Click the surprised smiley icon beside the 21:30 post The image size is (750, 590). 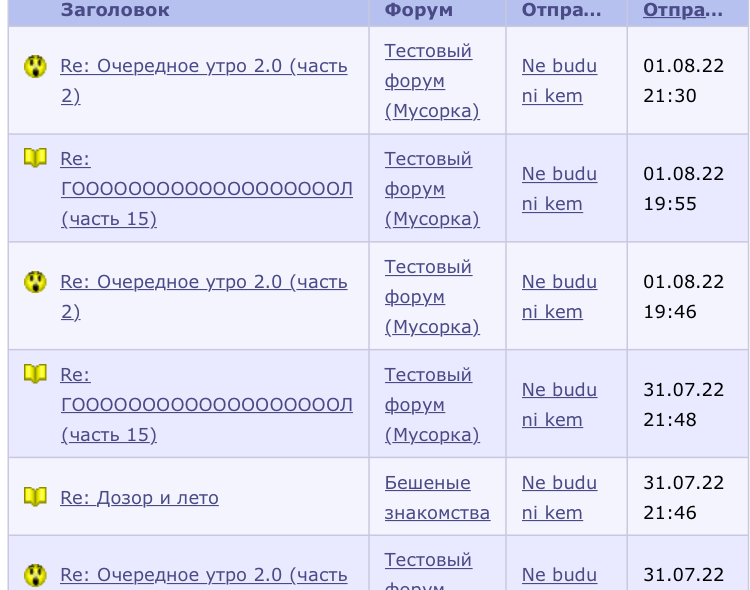click(35, 66)
